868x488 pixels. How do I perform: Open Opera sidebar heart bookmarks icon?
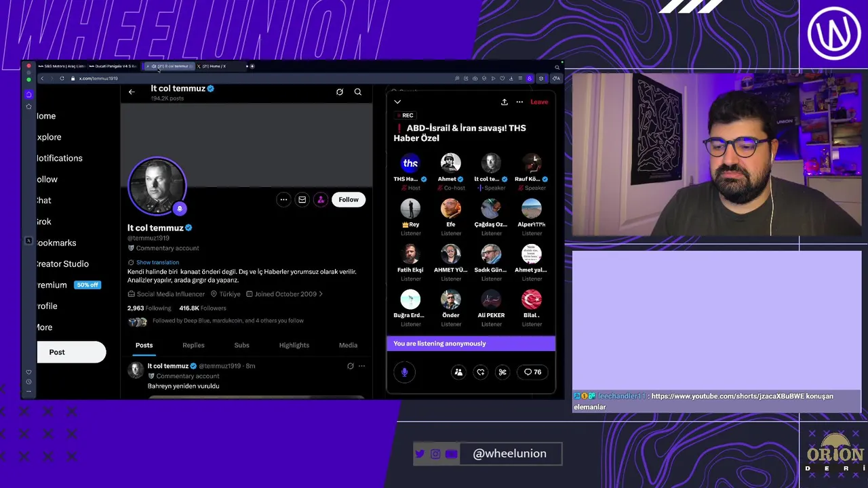(28, 372)
